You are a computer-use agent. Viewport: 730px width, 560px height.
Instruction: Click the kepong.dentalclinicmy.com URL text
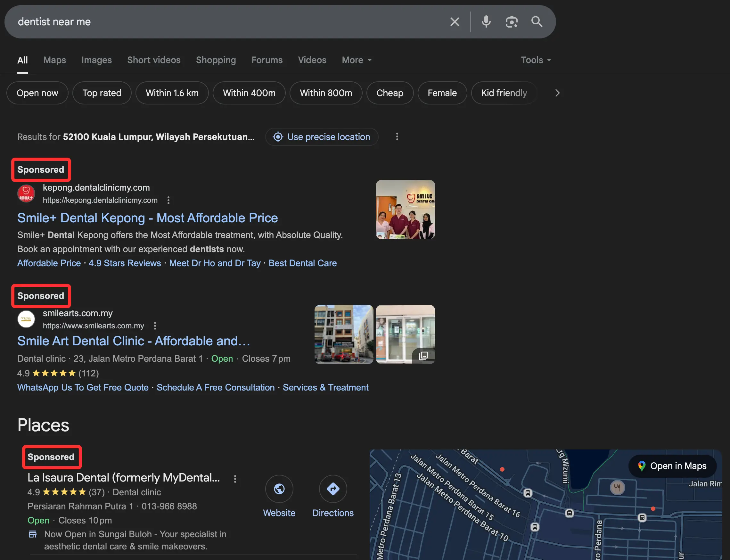pyautogui.click(x=100, y=200)
